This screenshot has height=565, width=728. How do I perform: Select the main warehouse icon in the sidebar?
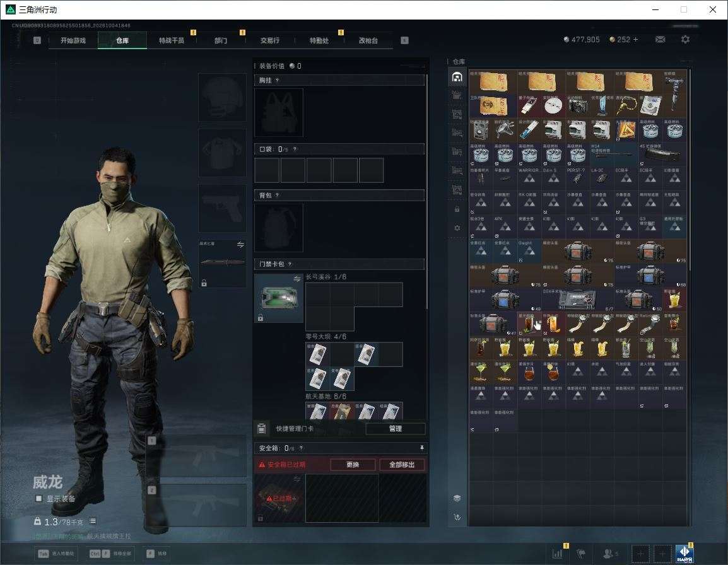457,76
